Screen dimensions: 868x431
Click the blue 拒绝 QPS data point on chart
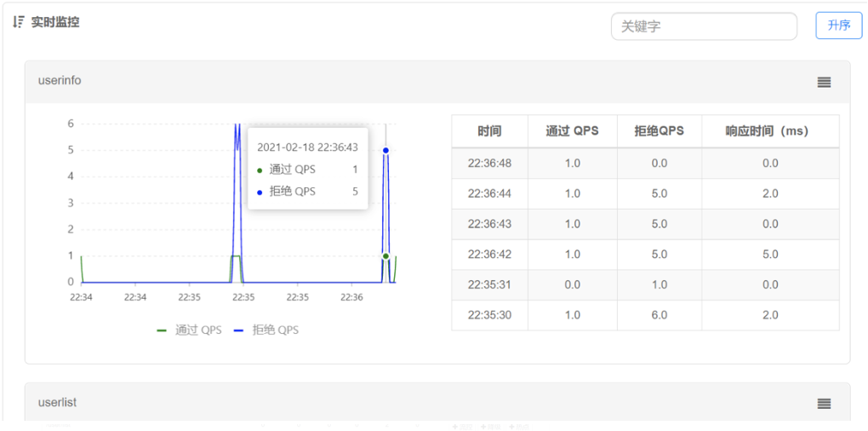[x=385, y=150]
